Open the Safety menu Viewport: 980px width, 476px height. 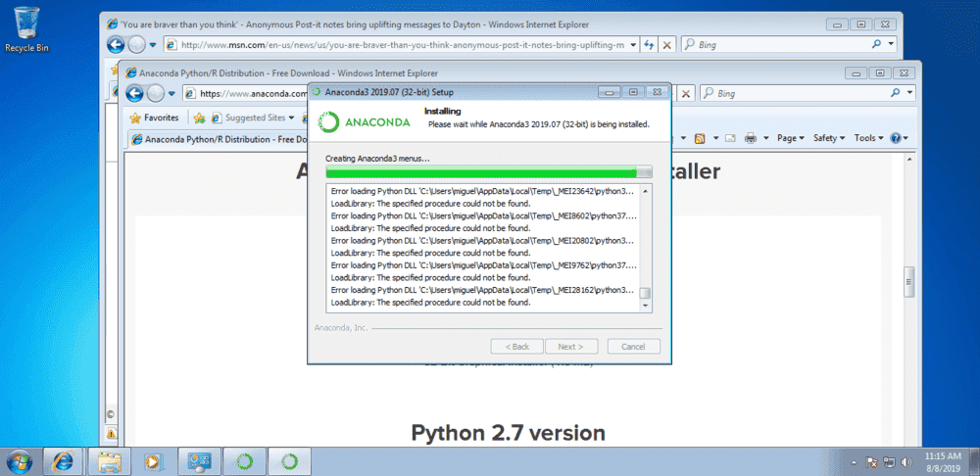[x=829, y=138]
